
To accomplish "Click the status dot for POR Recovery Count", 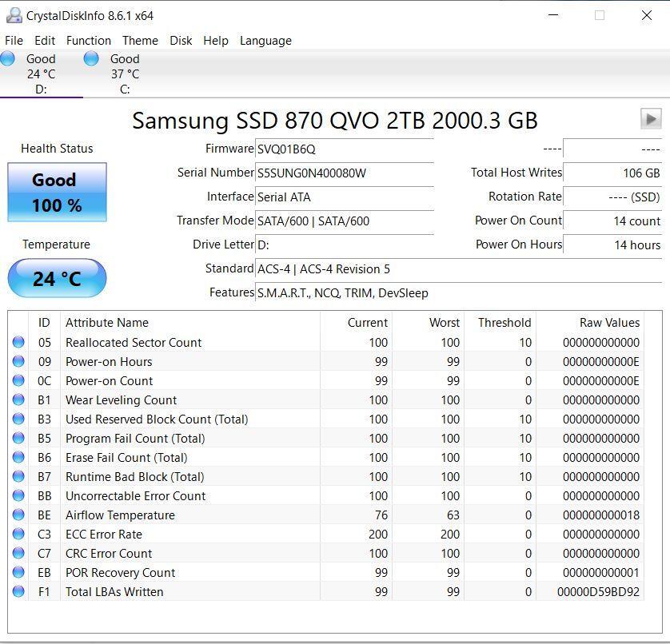I will click(18, 572).
